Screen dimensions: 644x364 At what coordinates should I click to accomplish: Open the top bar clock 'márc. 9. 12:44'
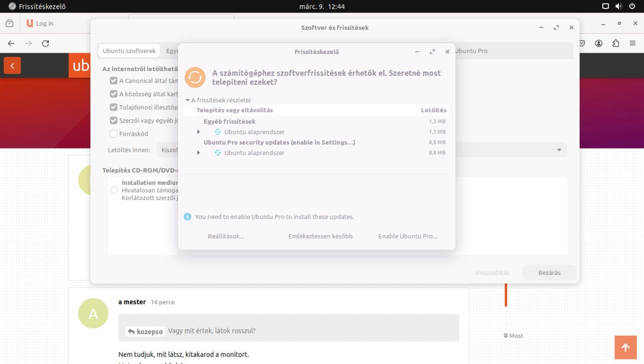tap(322, 7)
